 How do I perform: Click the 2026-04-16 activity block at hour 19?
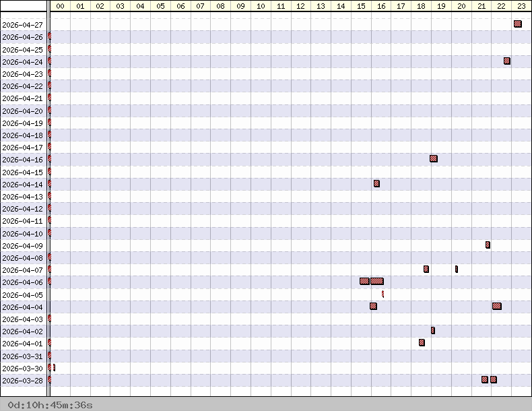(434, 159)
